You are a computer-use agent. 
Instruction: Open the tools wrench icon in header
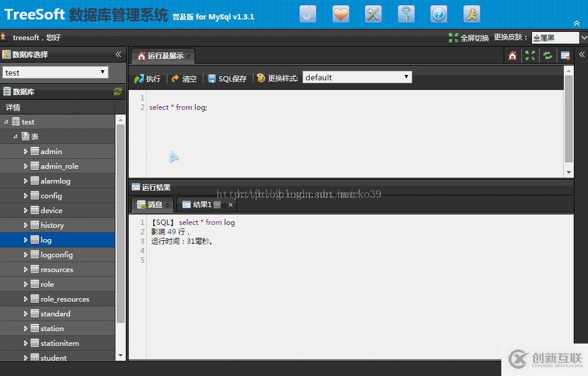pyautogui.click(x=373, y=14)
